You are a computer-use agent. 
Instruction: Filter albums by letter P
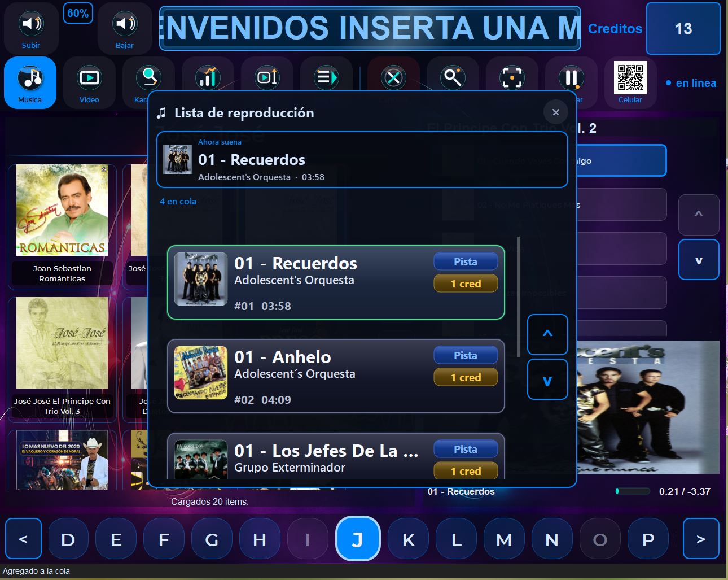coord(648,540)
